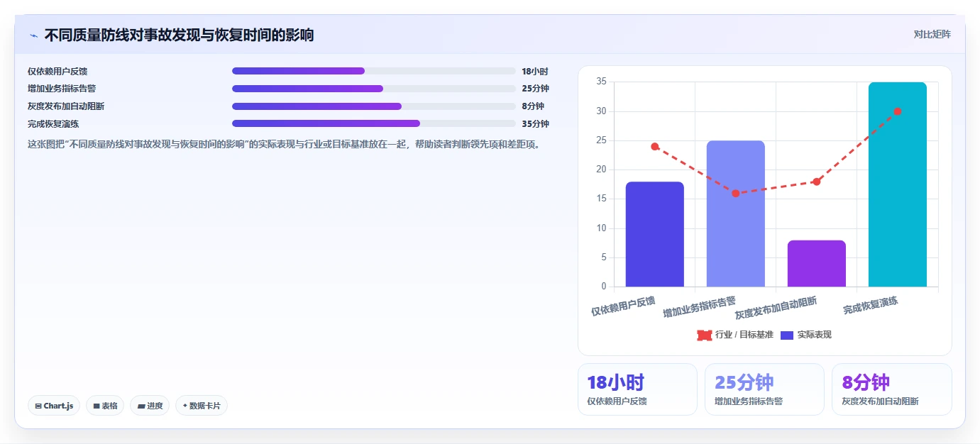The image size is (980, 444).
Task: Click the 仅依赖用户反馈 progress bar
Action: coord(373,71)
